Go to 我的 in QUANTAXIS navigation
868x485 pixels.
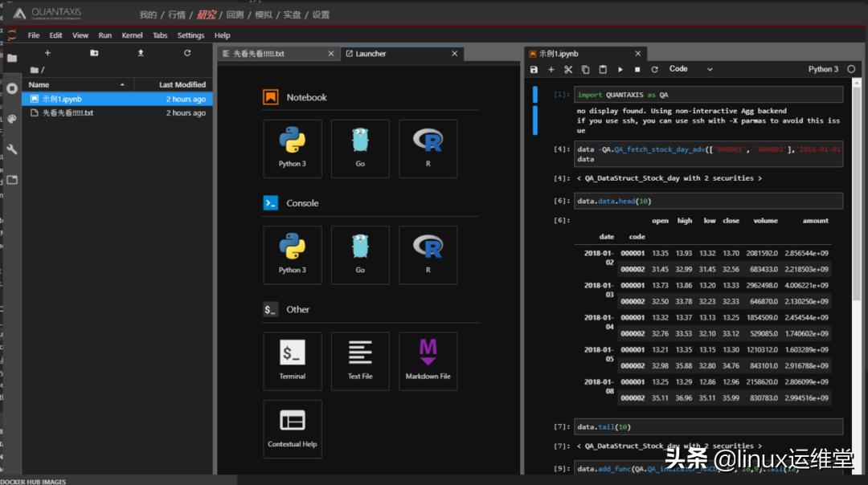point(148,15)
